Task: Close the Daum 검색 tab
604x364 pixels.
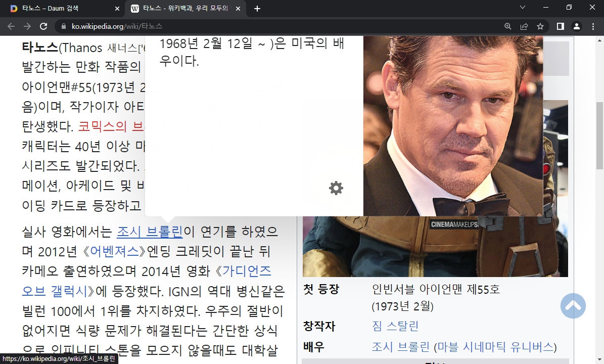Action: tap(117, 9)
